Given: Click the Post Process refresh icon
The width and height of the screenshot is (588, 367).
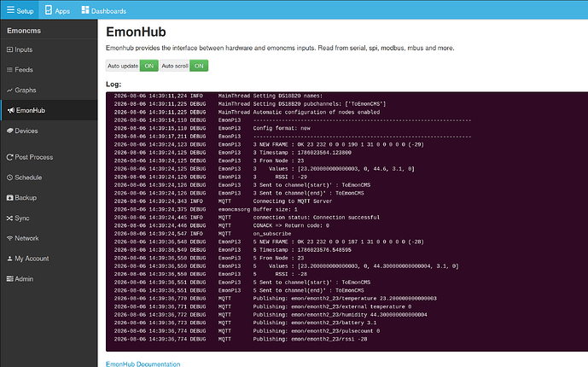Looking at the screenshot, I should 9,157.
